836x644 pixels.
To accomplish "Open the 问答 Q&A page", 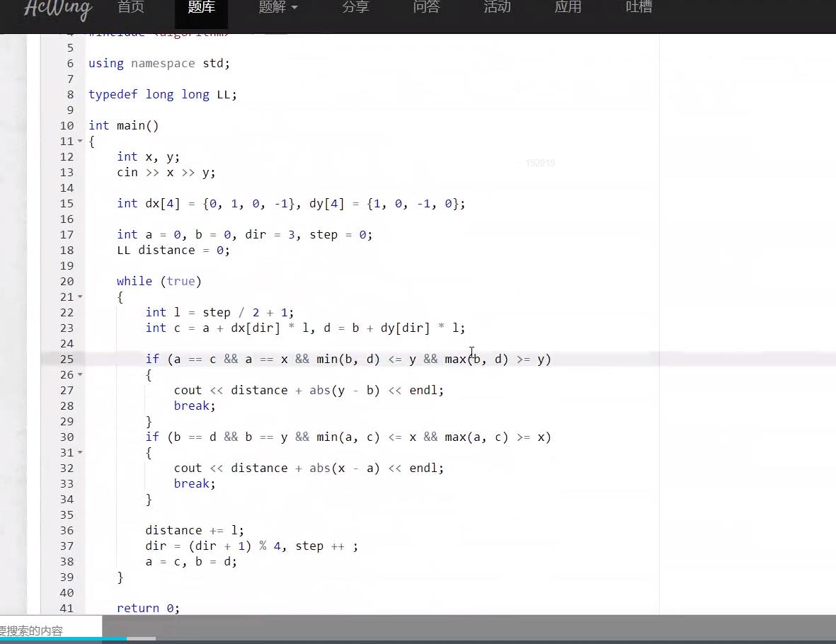I will pos(426,8).
